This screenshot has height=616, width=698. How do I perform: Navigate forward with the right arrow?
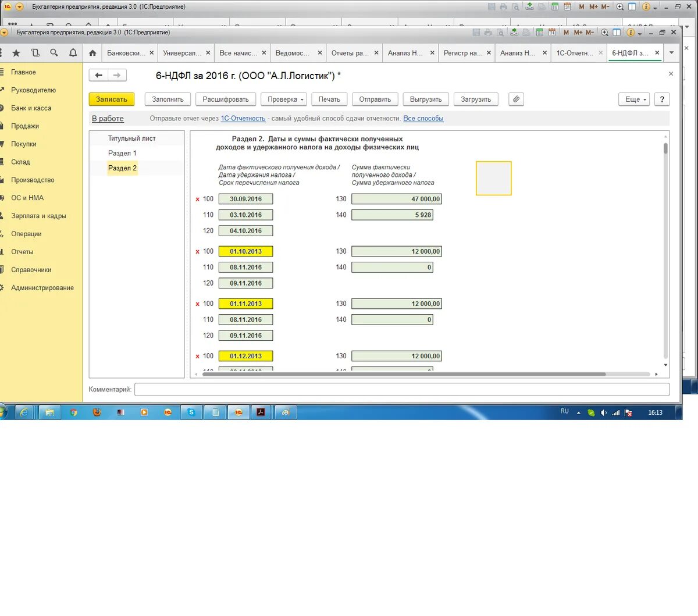pos(117,75)
